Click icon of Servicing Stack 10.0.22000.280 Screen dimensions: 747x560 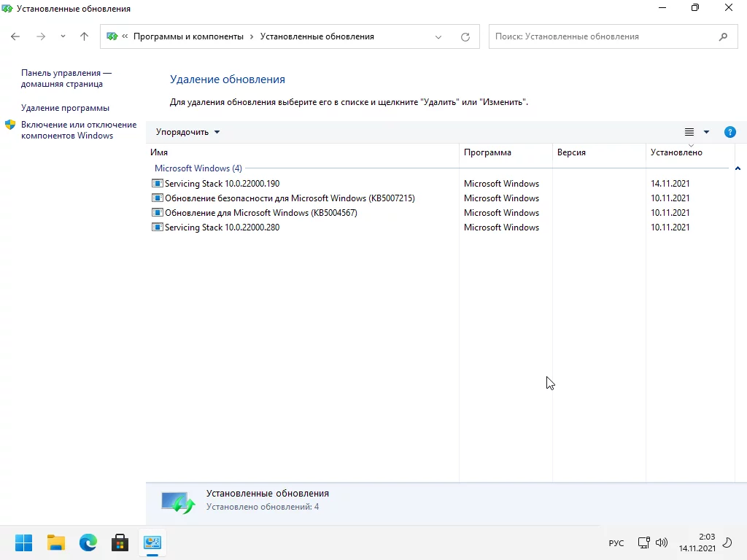point(158,227)
